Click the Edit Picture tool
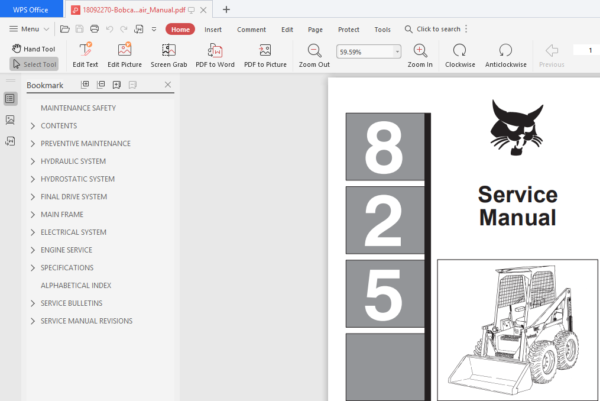 click(124, 55)
